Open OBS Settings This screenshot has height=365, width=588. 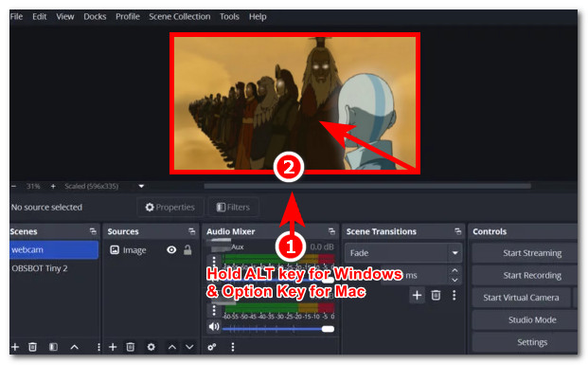525,342
